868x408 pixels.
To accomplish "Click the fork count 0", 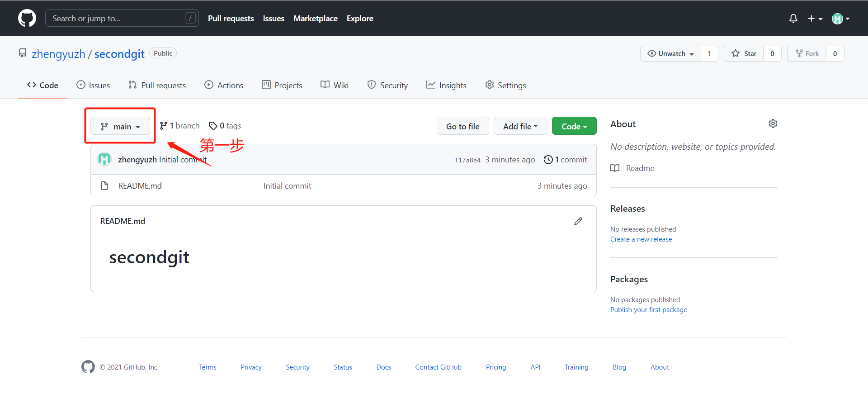I will click(x=835, y=53).
